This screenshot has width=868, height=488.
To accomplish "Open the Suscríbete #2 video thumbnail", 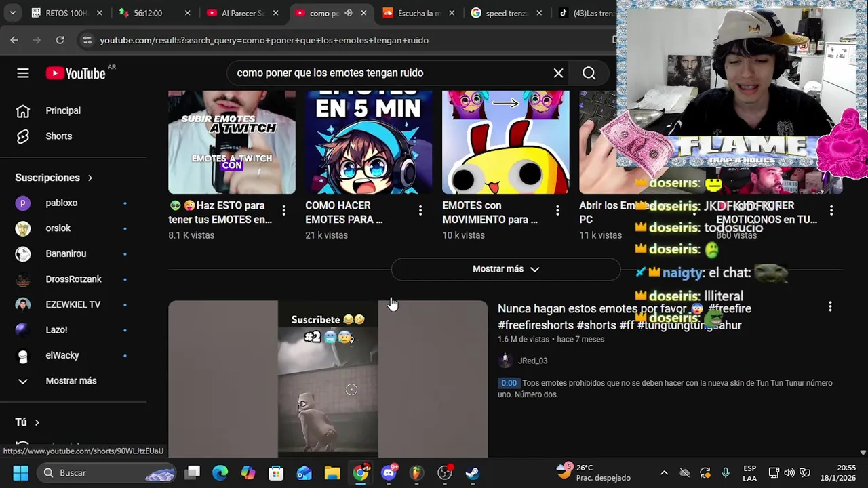I will click(328, 380).
